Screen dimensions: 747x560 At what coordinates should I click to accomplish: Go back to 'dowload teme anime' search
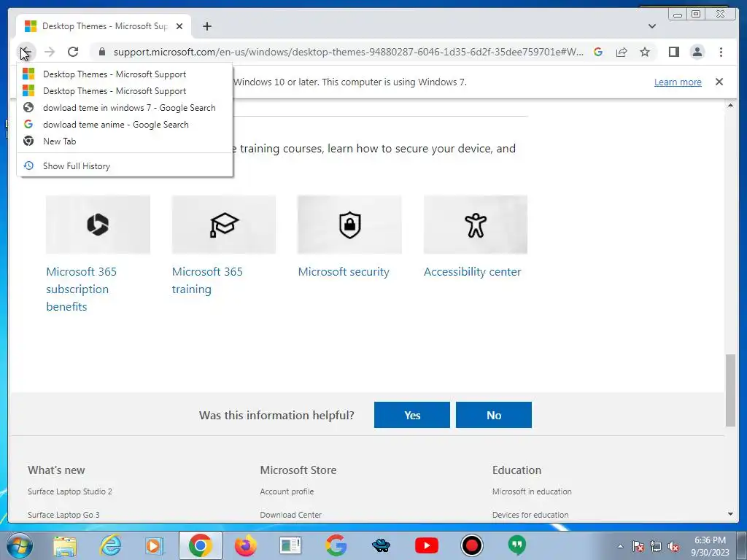pyautogui.click(x=125, y=124)
